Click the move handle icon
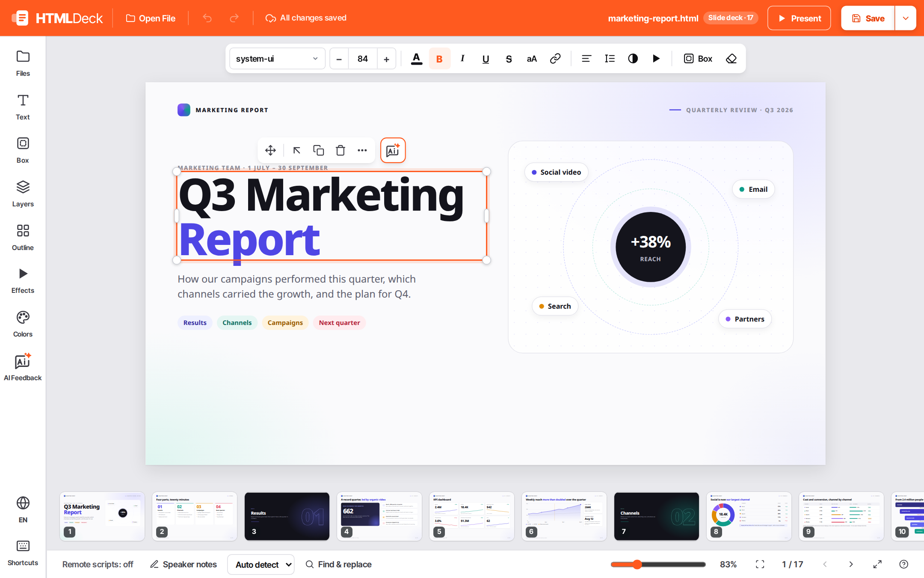The width and height of the screenshot is (924, 578). point(270,150)
